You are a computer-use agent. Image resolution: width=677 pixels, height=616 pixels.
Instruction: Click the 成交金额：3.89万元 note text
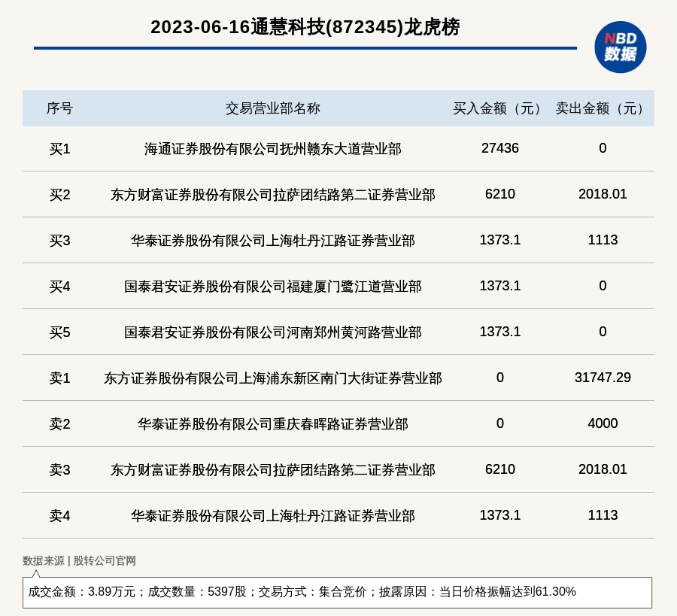pyautogui.click(x=81, y=591)
